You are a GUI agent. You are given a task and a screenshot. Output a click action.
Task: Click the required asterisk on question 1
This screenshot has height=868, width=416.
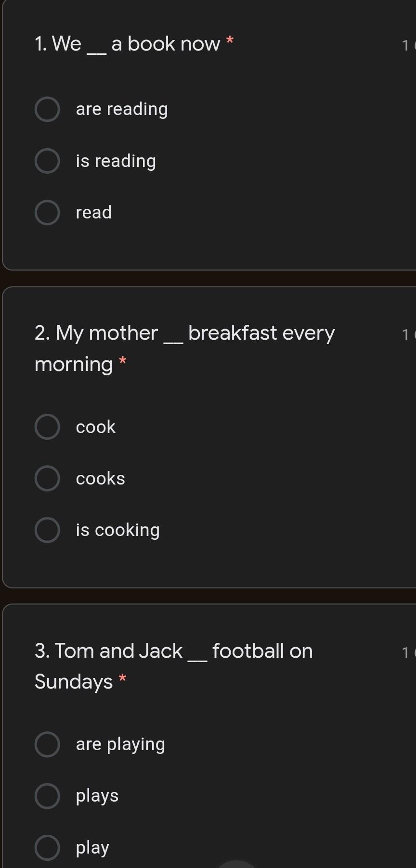point(230,41)
